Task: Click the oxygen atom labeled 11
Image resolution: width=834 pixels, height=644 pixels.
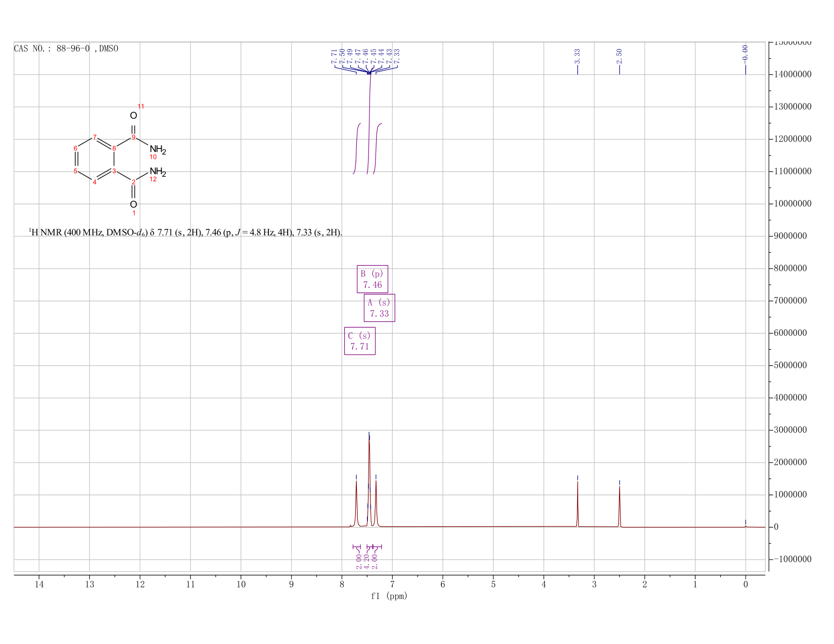Action: click(x=133, y=116)
